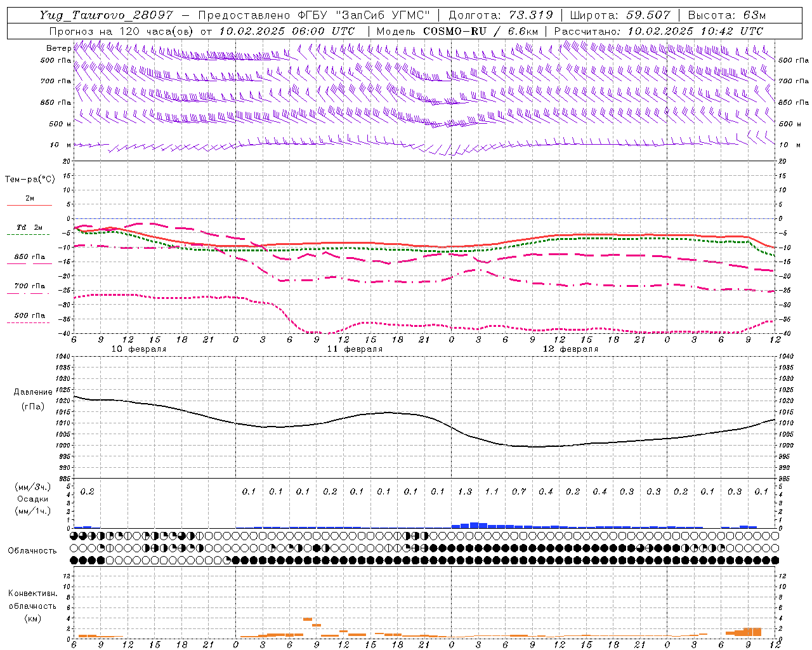Click the 11 февраля date label
Image resolution: width=812 pixels, height=650 pixels.
pyautogui.click(x=355, y=349)
